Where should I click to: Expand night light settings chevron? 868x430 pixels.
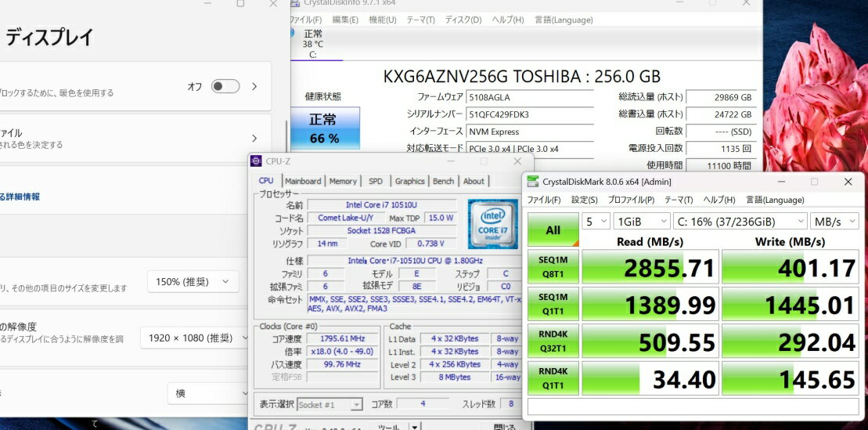click(254, 87)
